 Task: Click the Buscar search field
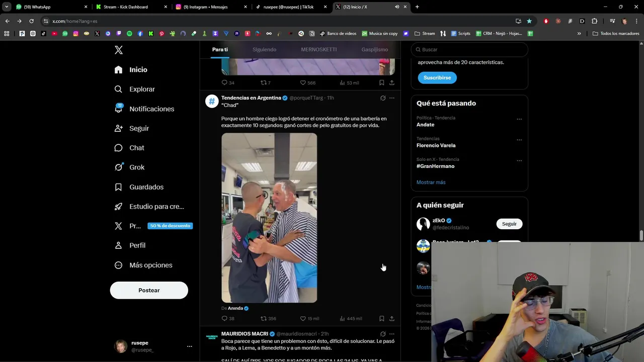[469, 49]
